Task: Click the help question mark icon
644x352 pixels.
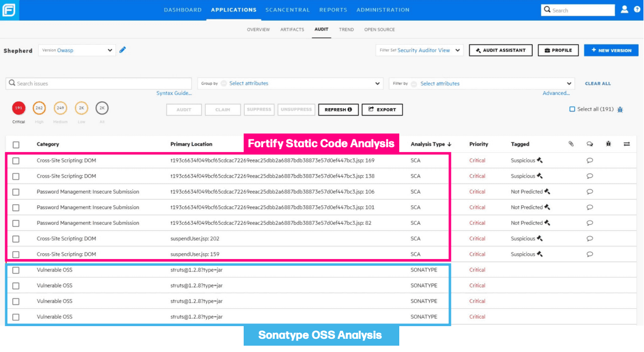Action: 637,9
